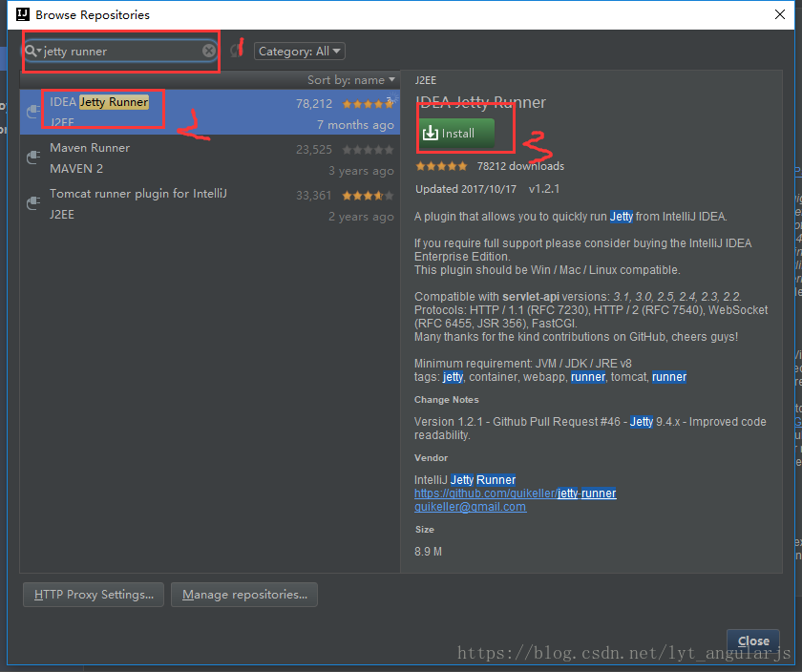Click the 'Updated 2017/10/17' text

(x=466, y=189)
